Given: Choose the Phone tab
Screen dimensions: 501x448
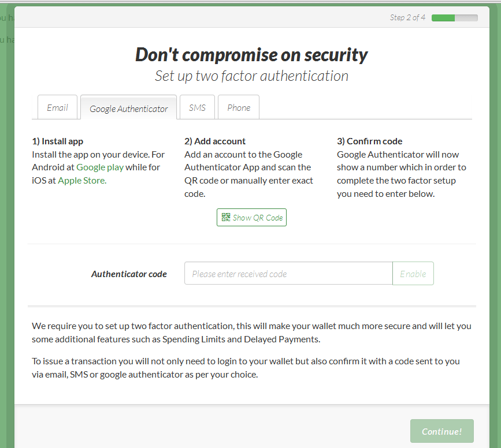Looking at the screenshot, I should click(239, 108).
